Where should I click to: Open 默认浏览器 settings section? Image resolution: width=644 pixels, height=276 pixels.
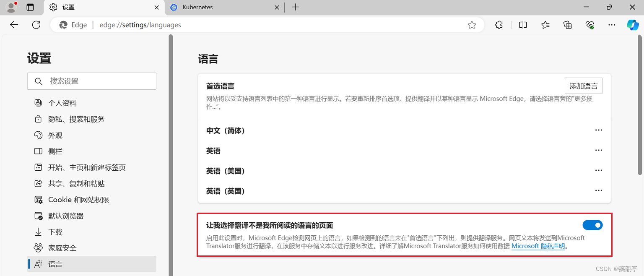tap(91, 216)
